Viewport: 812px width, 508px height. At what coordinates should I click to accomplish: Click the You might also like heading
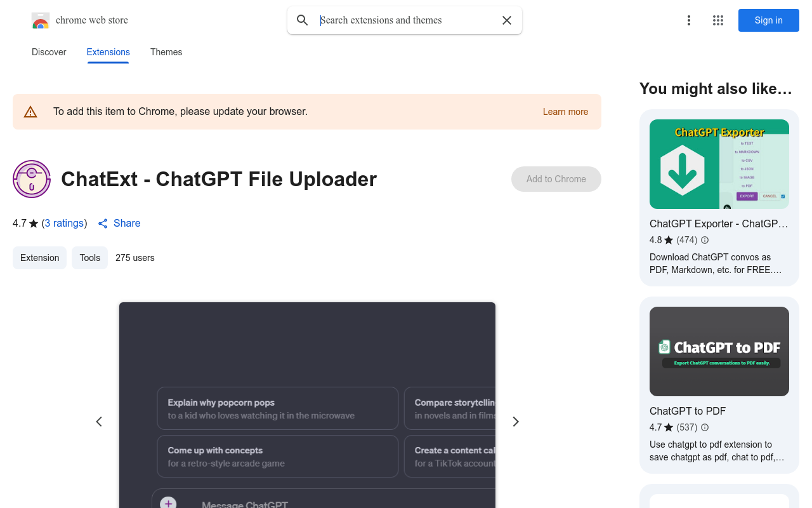[x=716, y=89]
